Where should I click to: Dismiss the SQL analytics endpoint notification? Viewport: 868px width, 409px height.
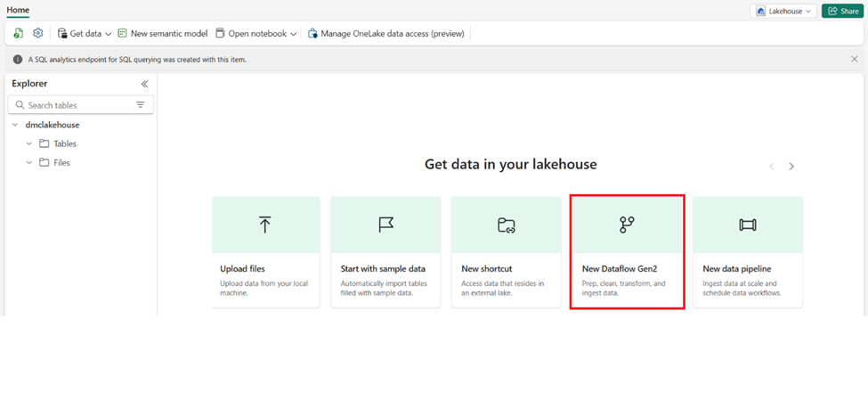click(854, 59)
